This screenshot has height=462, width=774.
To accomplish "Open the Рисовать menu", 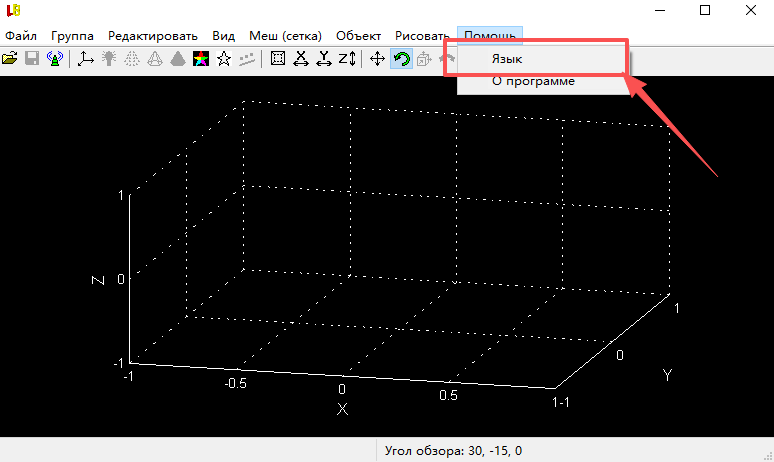I will pos(423,35).
